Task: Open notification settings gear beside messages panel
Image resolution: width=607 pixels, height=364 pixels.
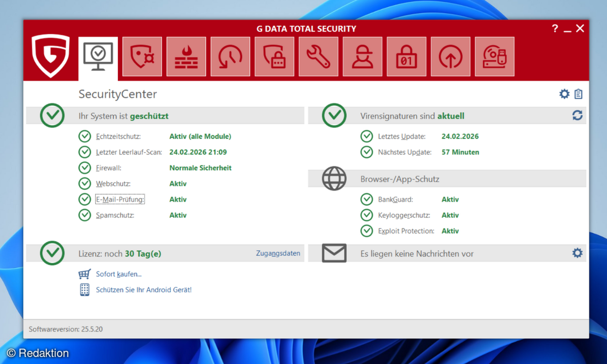Action: point(577,253)
